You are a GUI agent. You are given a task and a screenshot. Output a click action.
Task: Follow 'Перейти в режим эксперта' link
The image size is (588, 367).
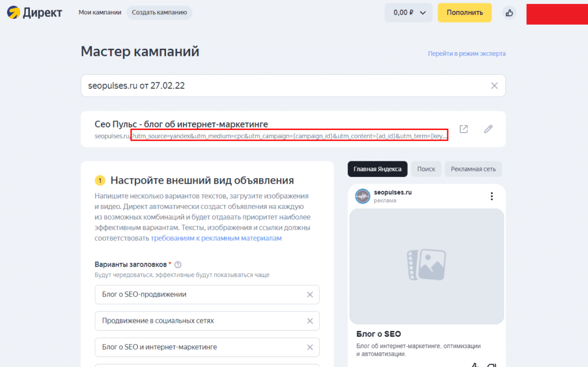click(x=466, y=53)
